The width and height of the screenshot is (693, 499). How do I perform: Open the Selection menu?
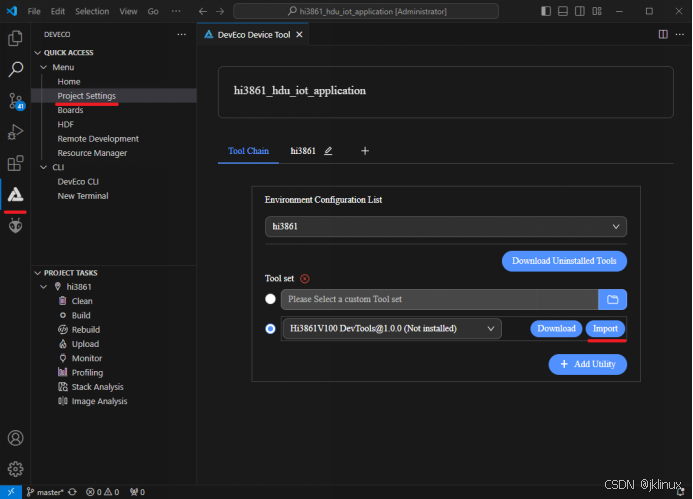pyautogui.click(x=92, y=11)
